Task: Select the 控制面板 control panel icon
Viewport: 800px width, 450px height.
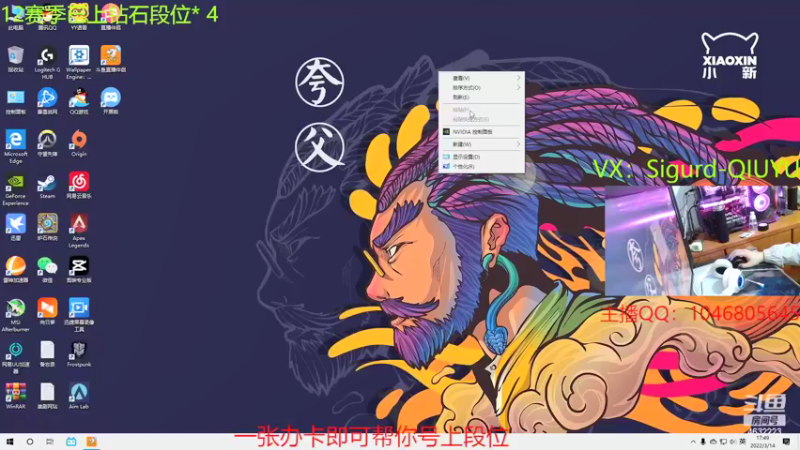Action: coord(15,102)
